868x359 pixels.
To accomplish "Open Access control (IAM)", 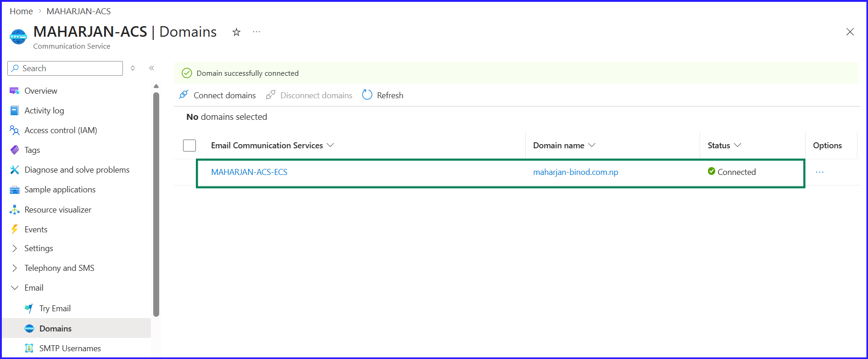I will pos(61,130).
